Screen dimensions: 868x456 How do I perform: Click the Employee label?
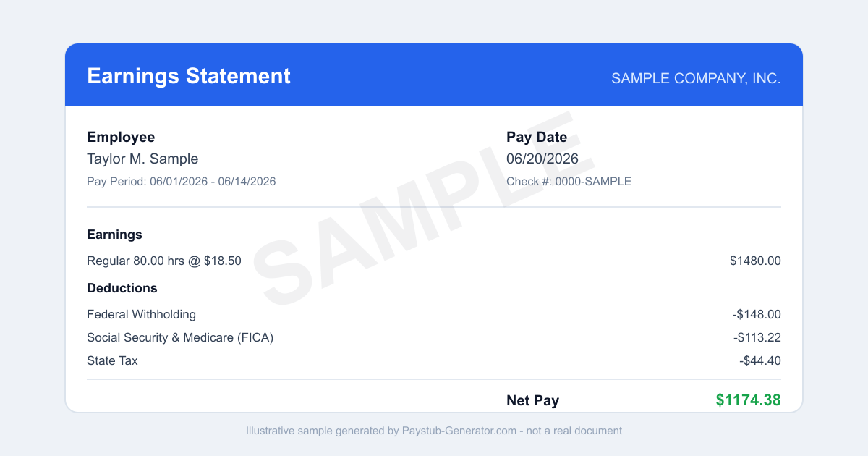(x=121, y=138)
